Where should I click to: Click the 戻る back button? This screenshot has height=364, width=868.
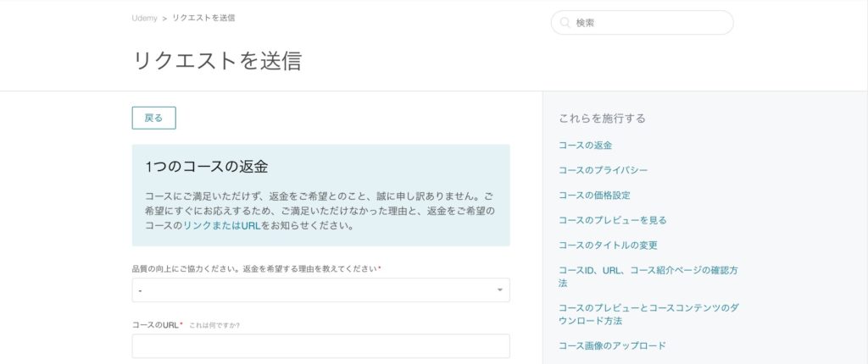[154, 118]
